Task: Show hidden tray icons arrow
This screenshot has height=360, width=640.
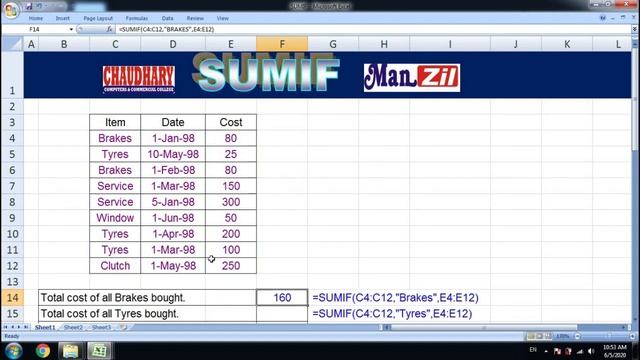Action: point(546,351)
